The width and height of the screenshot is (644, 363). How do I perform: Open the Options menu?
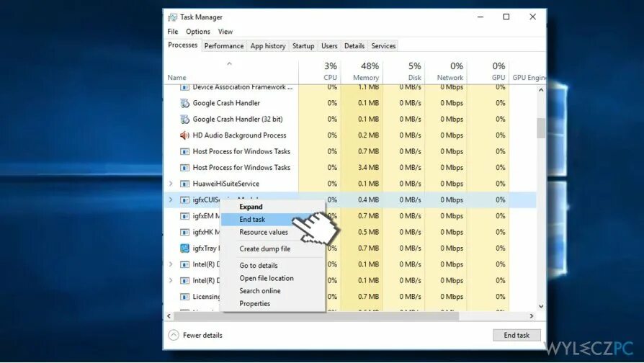pyautogui.click(x=198, y=32)
